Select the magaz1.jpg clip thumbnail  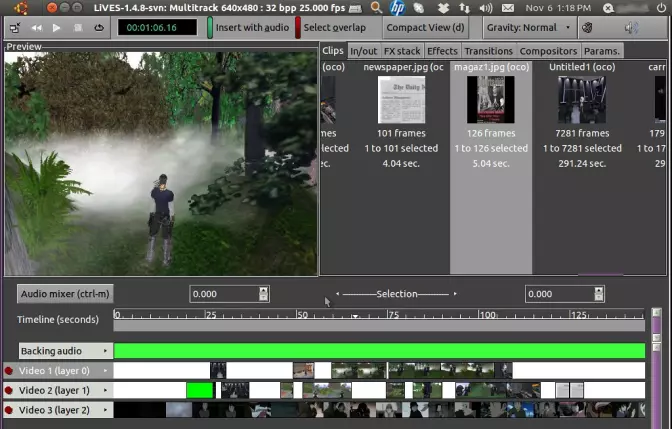coord(491,100)
